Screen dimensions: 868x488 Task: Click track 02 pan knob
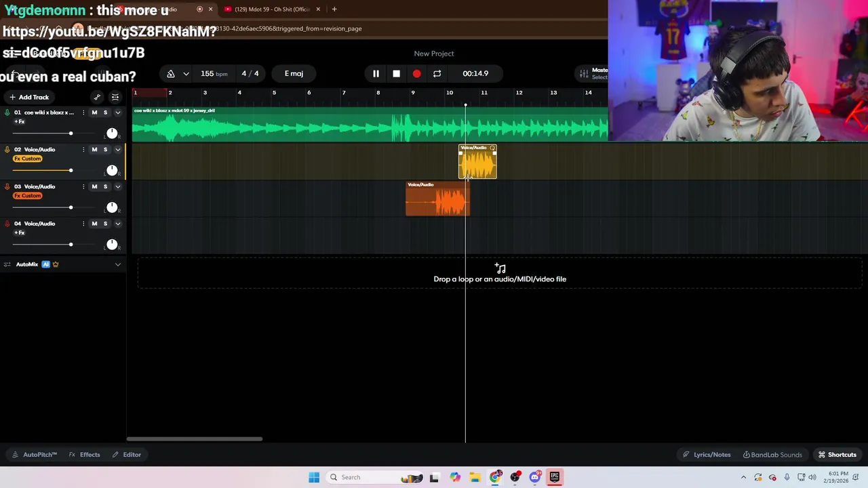click(112, 170)
